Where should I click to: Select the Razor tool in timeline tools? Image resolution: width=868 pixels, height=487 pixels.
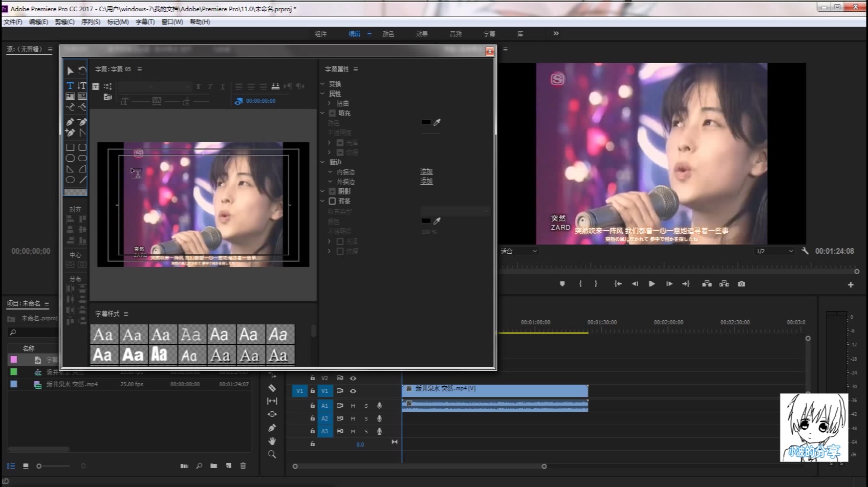point(272,388)
